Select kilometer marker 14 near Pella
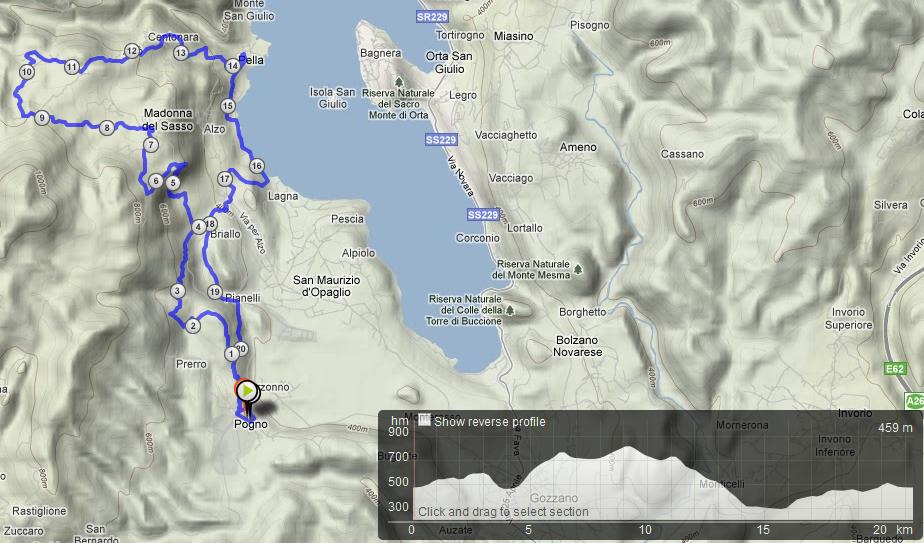924x543 pixels. (x=233, y=65)
